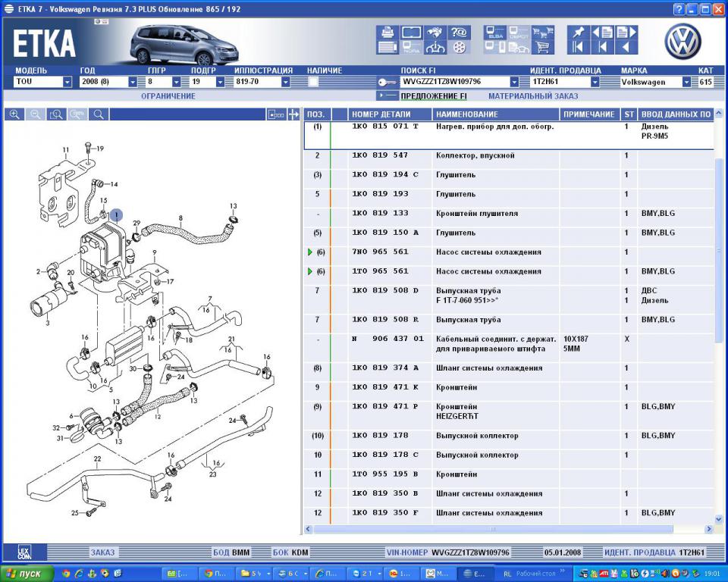Click ЗАКАЗ button in status bar
The width and height of the screenshot is (728, 582).
point(102,552)
